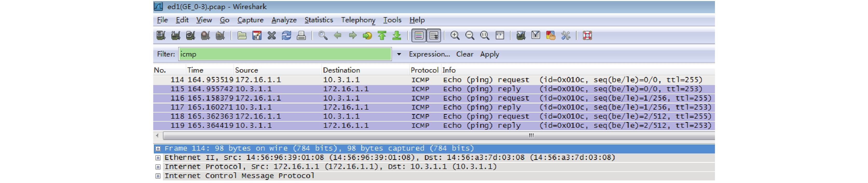Edit display filters icon
Screen dimensions: 868x183
[x=536, y=35]
